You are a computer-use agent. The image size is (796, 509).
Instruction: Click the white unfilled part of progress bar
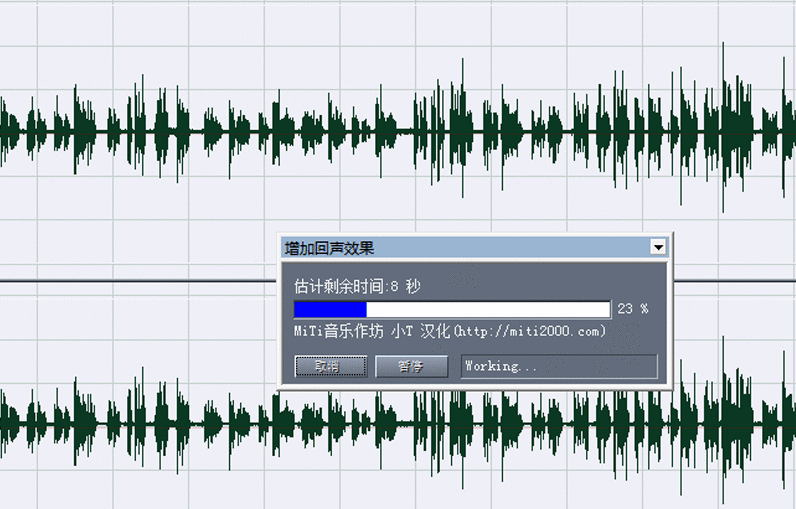(488, 309)
